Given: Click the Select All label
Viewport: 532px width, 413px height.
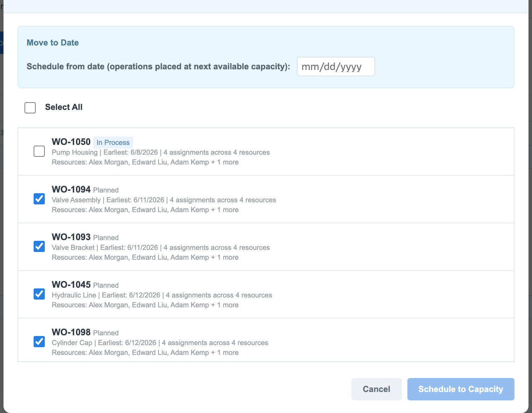Looking at the screenshot, I should (x=64, y=107).
